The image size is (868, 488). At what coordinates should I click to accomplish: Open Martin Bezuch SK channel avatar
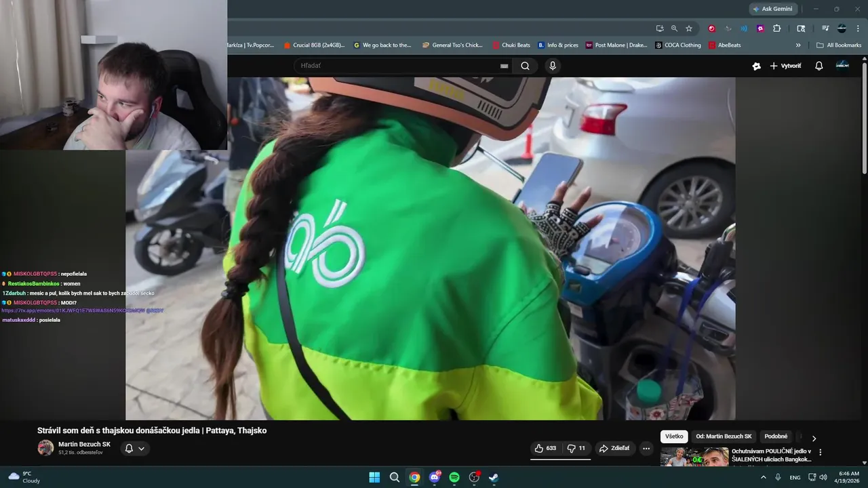(x=45, y=448)
